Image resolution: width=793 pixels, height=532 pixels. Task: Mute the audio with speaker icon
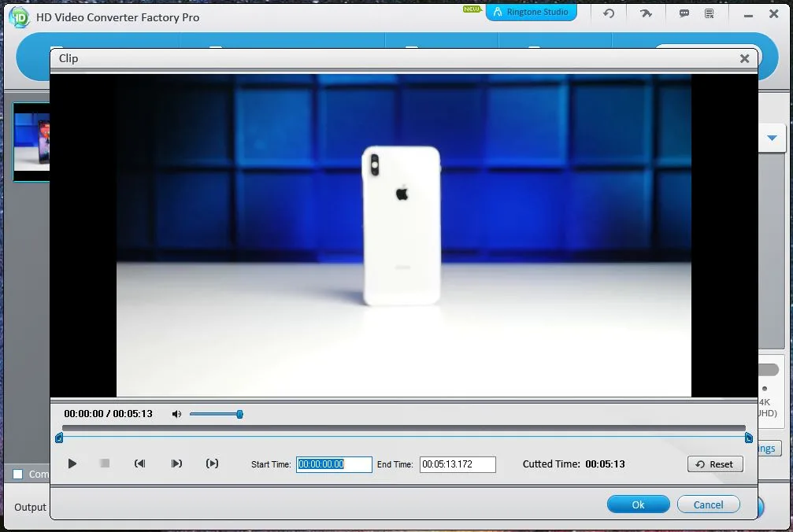point(176,414)
